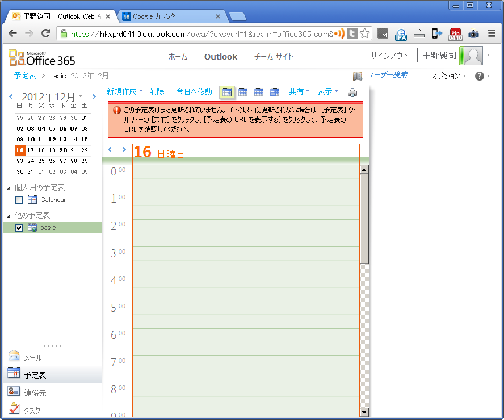Open the オプション dropdown
This screenshot has height=420, width=504.
click(449, 75)
